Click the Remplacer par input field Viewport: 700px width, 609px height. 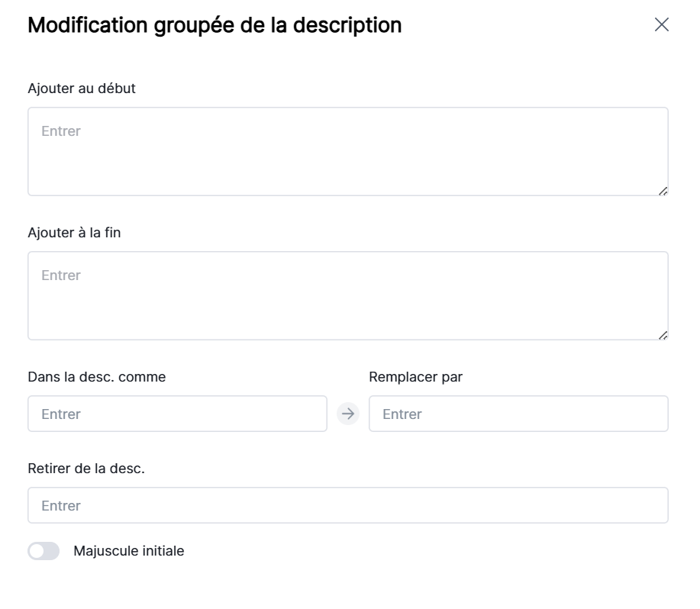click(x=518, y=414)
